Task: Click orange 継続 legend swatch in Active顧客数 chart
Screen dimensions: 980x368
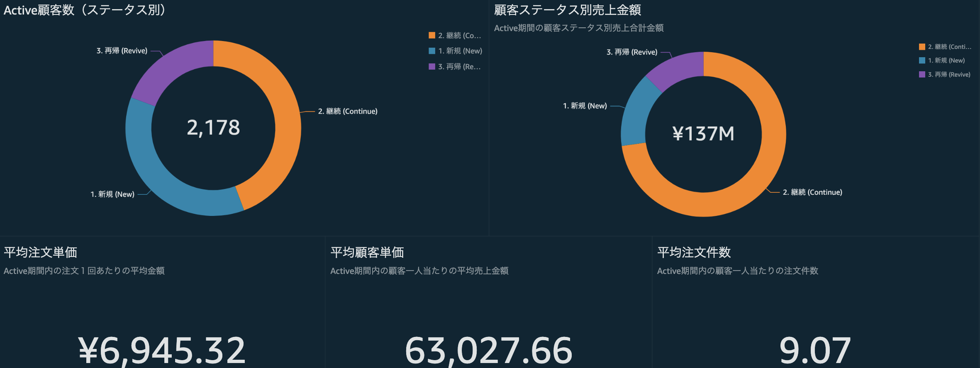Action: tap(432, 35)
